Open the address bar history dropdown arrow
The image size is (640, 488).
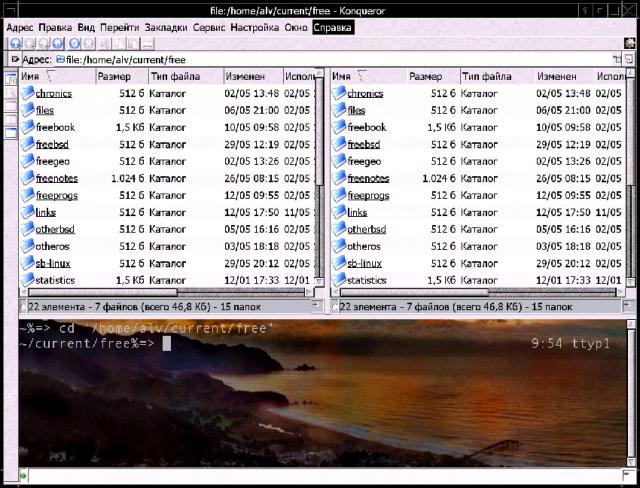(617, 59)
